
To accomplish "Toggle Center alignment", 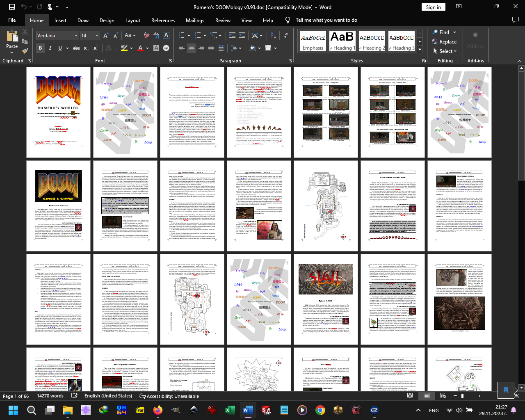I will click(192, 48).
